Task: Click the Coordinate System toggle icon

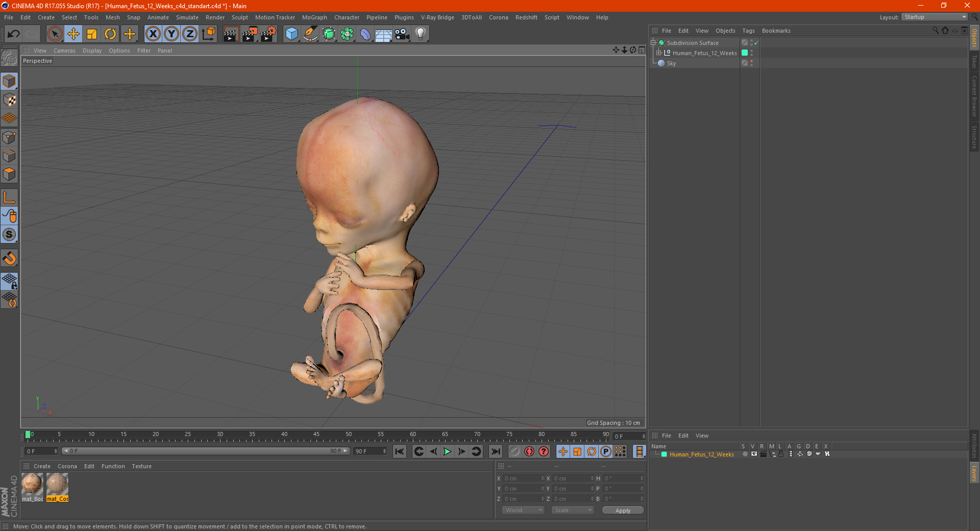Action: tap(208, 34)
